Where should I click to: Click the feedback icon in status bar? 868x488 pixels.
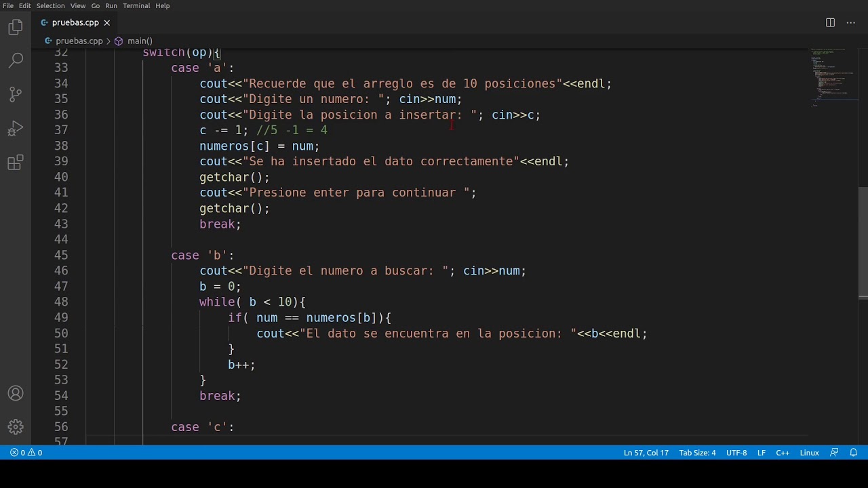tap(834, 453)
